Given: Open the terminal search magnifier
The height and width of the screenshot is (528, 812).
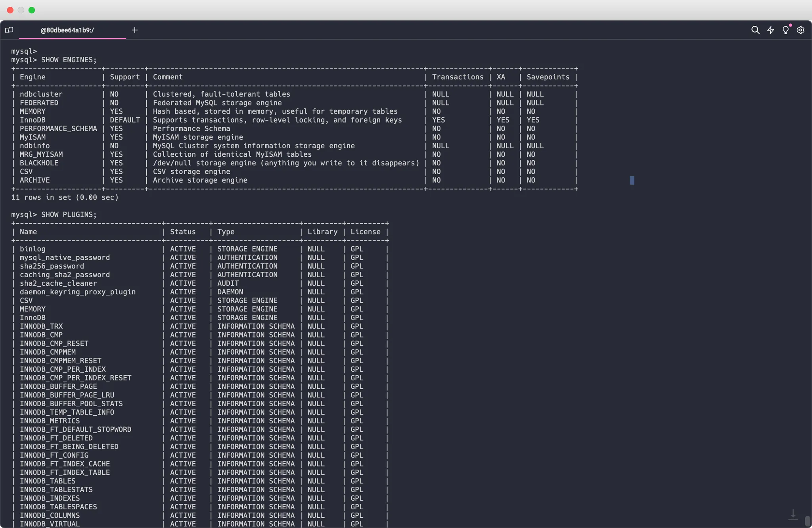Looking at the screenshot, I should [x=755, y=30].
